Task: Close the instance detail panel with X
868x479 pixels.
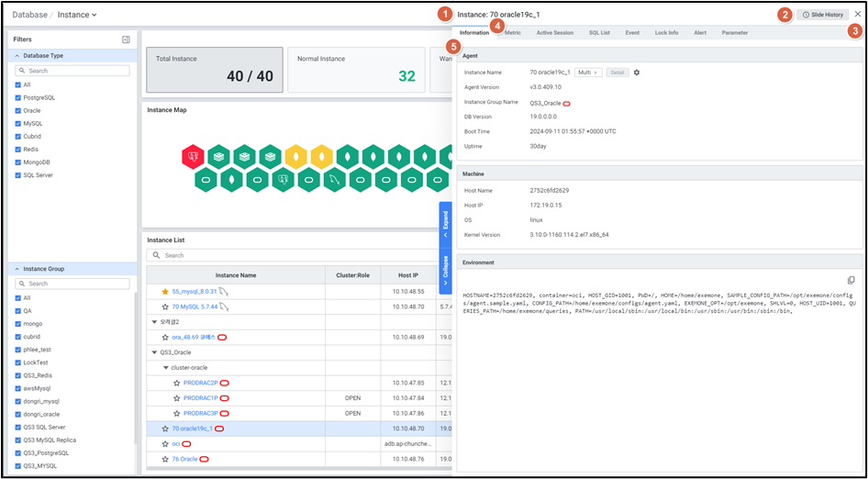Action: coord(857,15)
